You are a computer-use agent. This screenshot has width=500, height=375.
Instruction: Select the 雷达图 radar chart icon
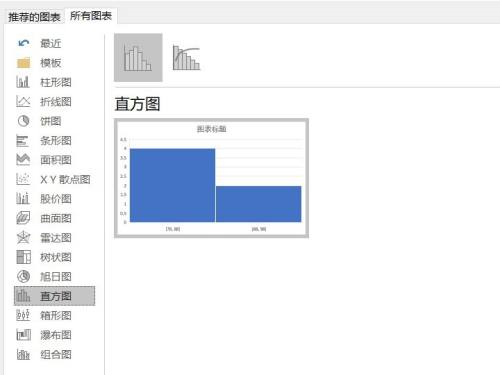point(23,237)
